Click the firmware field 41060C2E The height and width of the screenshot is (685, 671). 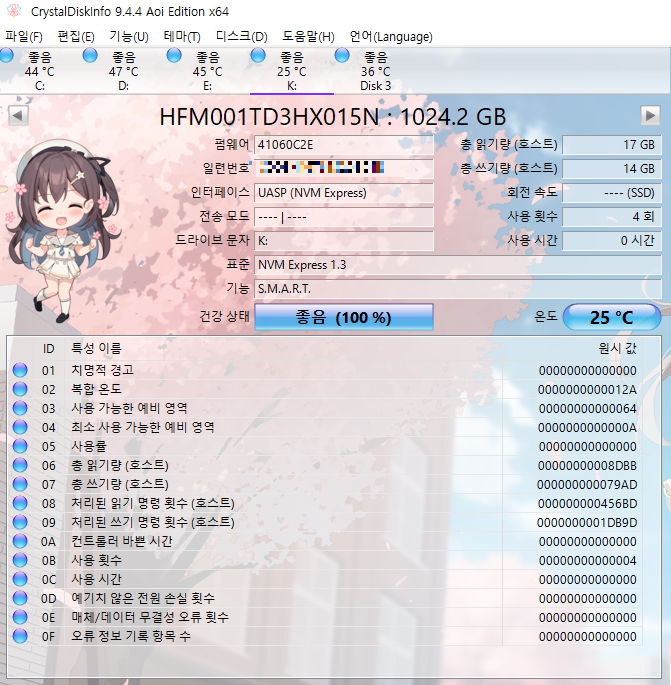point(344,145)
